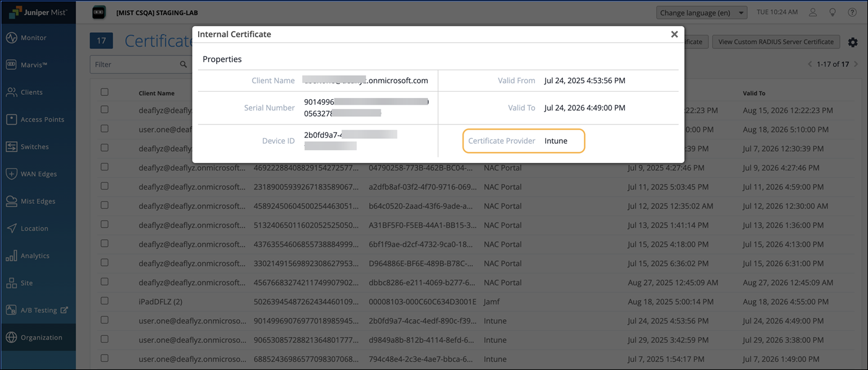Check the first deaflyz certificate row checkbox
Viewport: 868px width, 370px height.
105,110
